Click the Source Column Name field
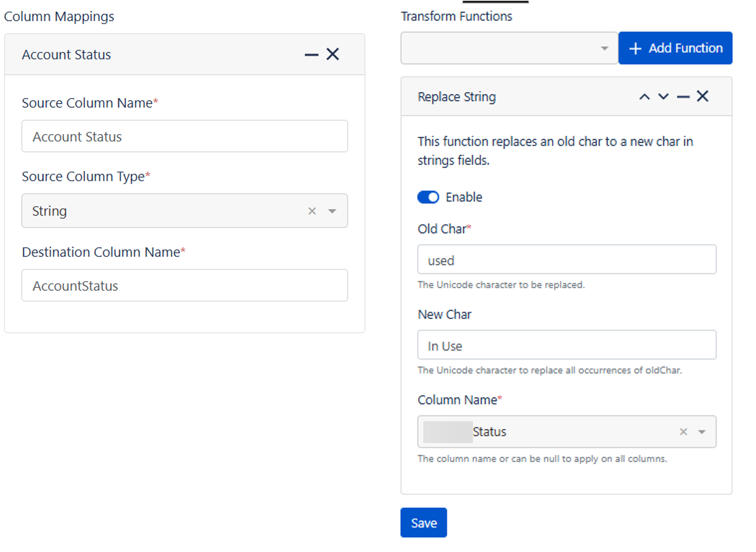Image resolution: width=756 pixels, height=552 pixels. [x=184, y=136]
